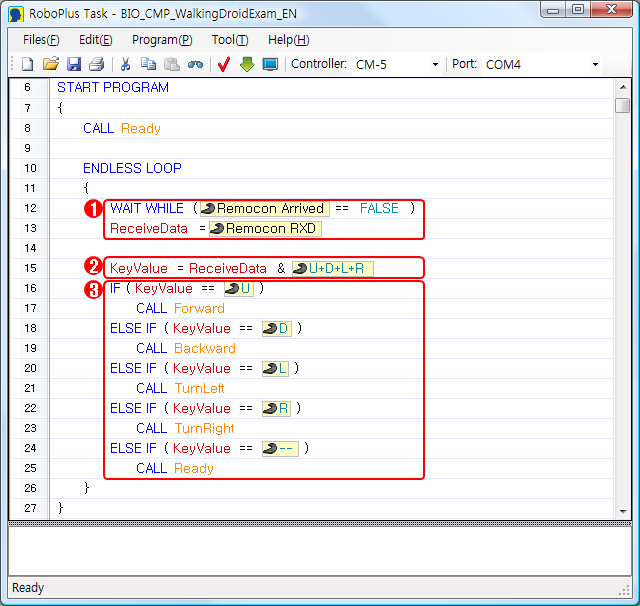This screenshot has height=606, width=640.
Task: Click the Copy icon in toolbar
Action: (149, 64)
